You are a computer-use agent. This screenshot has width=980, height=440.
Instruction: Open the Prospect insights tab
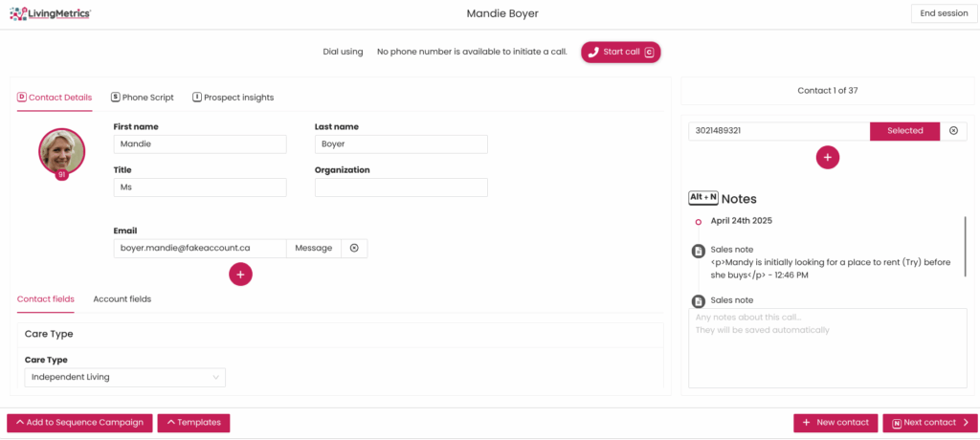(x=233, y=98)
